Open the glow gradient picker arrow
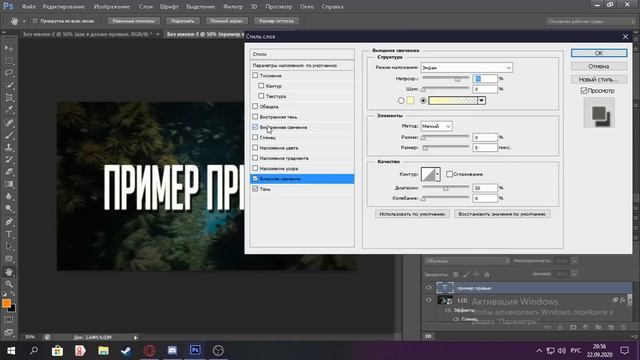This screenshot has height=360, width=640. (x=482, y=100)
